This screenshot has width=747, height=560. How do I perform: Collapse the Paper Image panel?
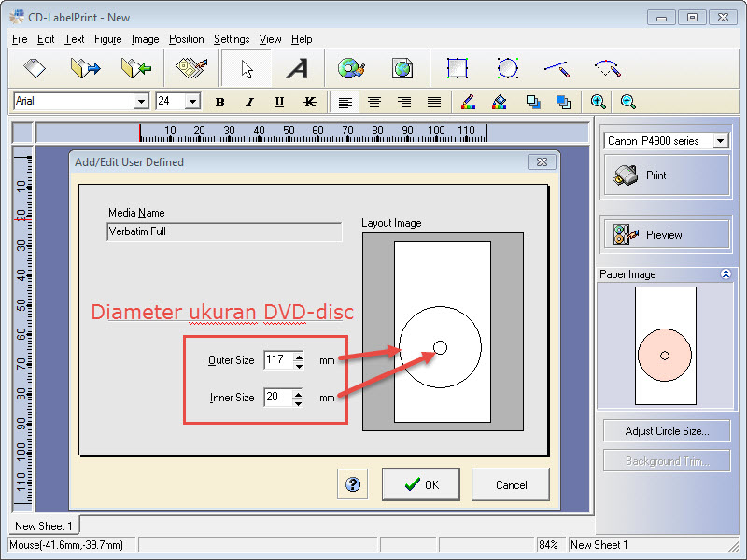726,273
